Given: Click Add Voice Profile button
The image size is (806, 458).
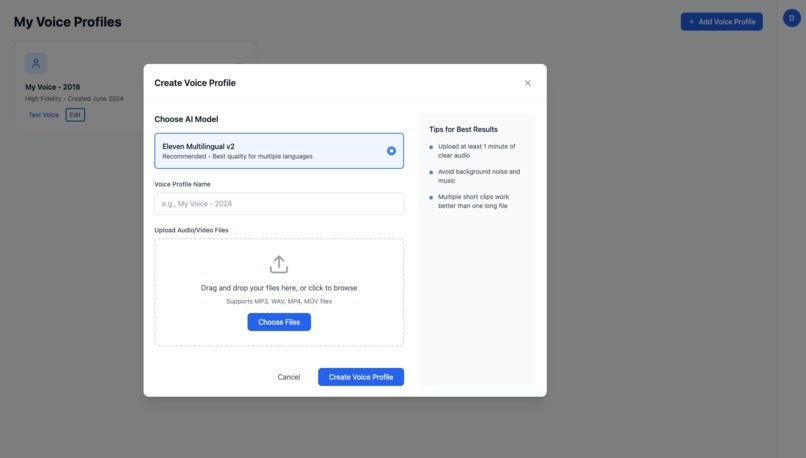Looking at the screenshot, I should pos(721,22).
